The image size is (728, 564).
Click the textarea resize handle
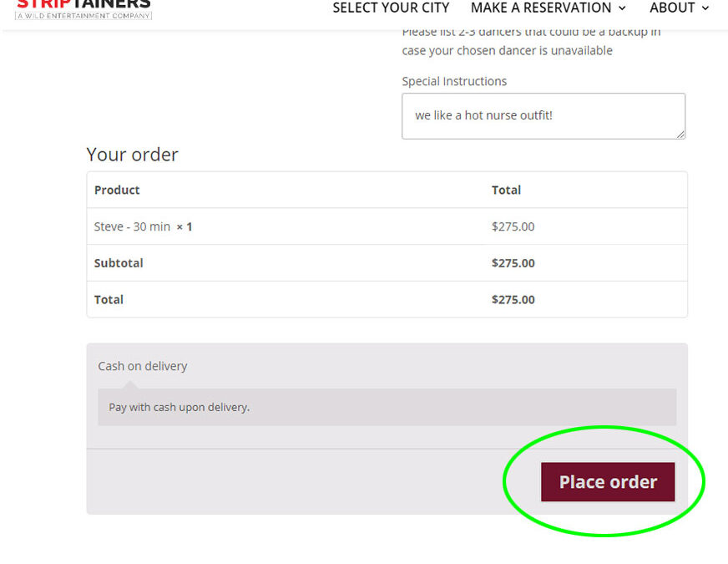click(680, 134)
